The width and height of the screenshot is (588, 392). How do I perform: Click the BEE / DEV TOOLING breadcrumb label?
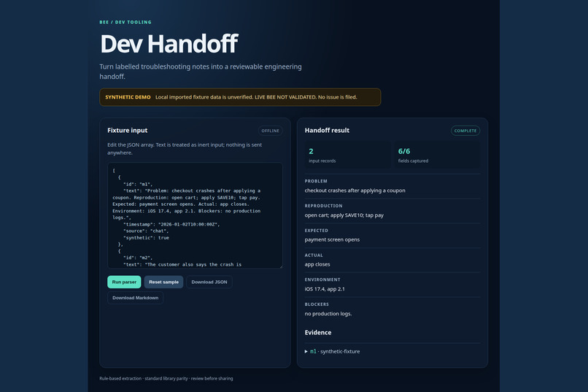[x=125, y=22]
